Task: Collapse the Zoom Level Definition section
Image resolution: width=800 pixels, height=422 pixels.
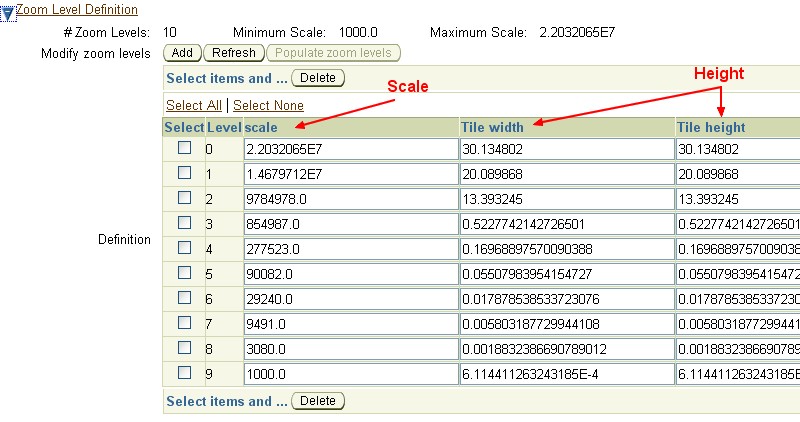Action: click(x=7, y=13)
